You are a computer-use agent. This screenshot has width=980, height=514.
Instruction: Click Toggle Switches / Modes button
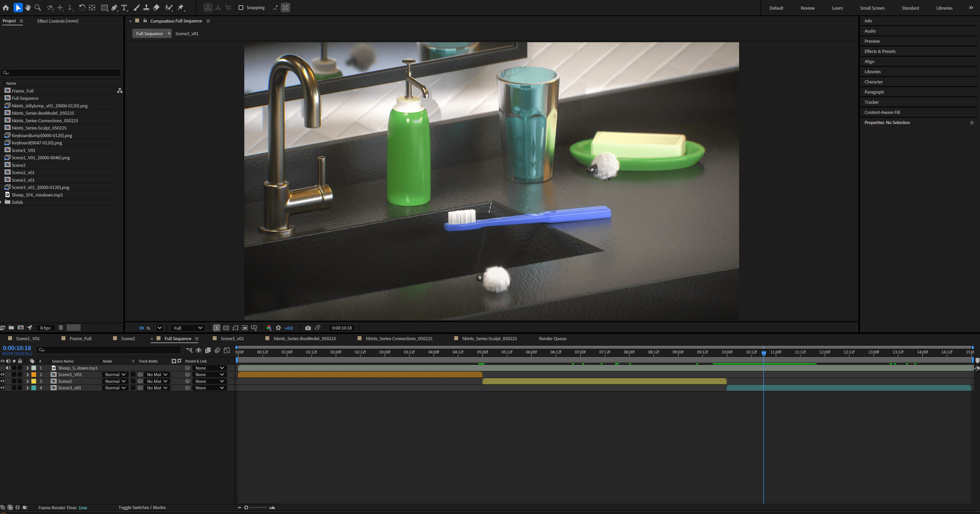(142, 507)
